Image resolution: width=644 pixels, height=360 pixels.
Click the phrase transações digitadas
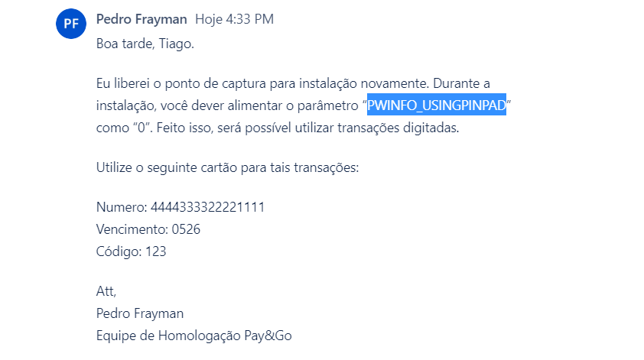398,128
